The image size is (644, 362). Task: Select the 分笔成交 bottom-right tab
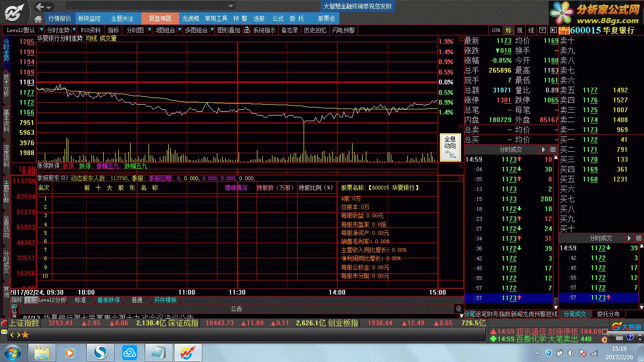(574, 314)
